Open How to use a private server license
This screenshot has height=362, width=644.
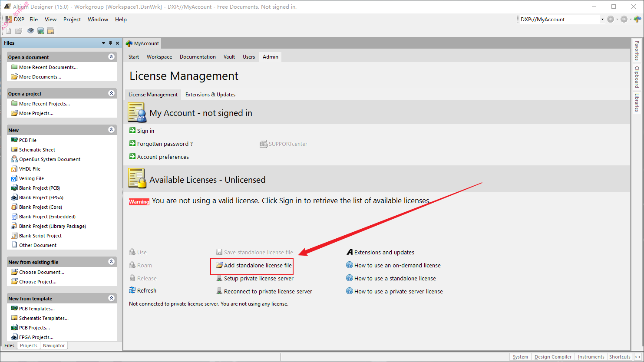399,291
